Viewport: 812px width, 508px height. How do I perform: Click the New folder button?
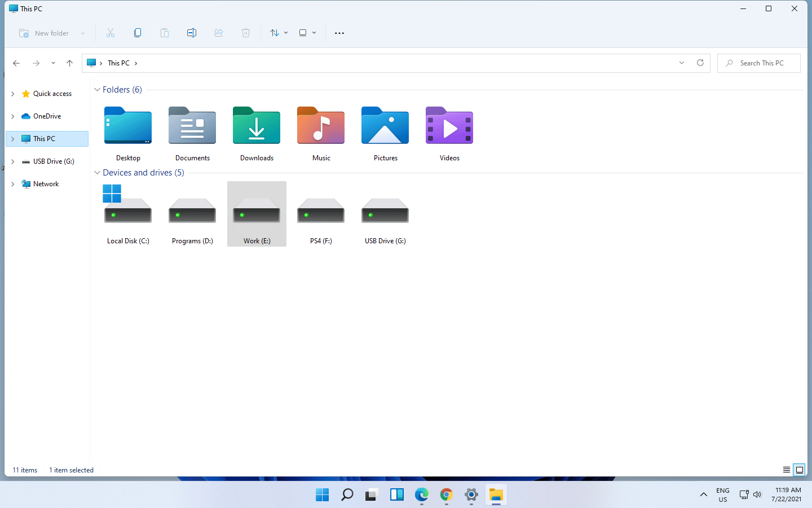[x=45, y=33]
